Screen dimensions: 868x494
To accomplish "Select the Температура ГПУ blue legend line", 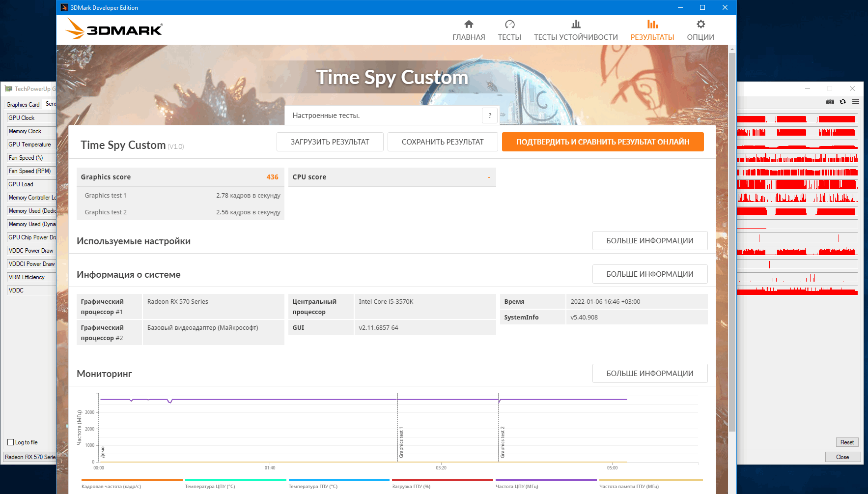I will click(339, 480).
